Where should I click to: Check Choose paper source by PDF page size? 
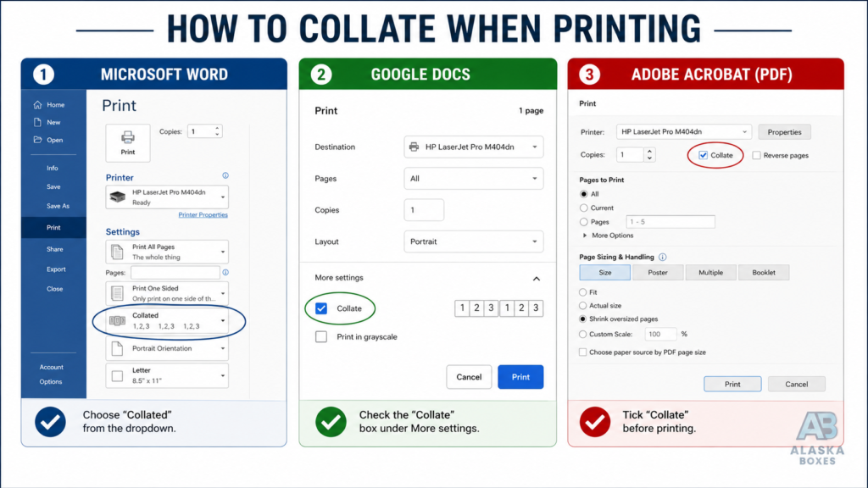point(582,352)
